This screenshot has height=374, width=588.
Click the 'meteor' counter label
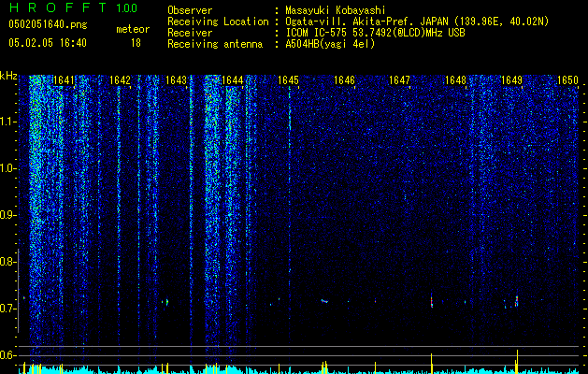point(133,29)
